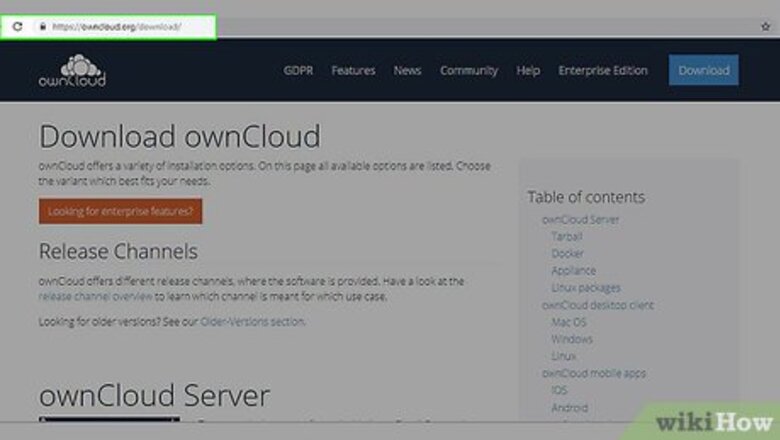The image size is (780, 440).
Task: Click the padlock site security icon
Action: [x=43, y=26]
